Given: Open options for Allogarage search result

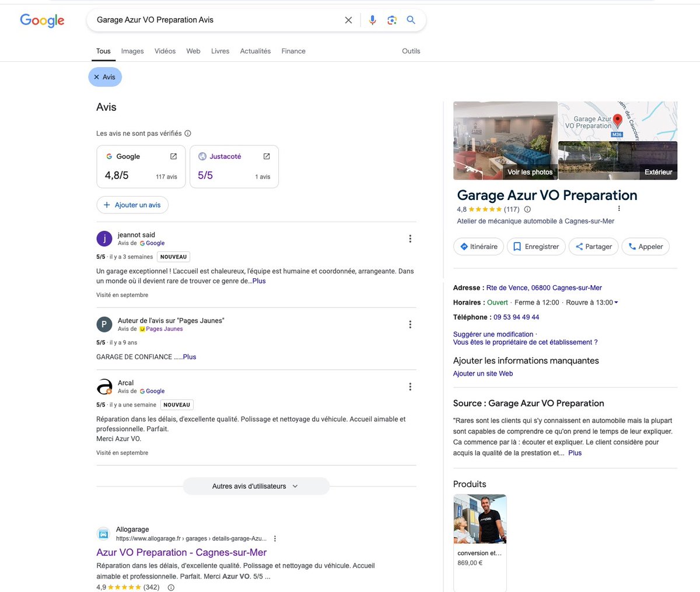Looking at the screenshot, I should 275,539.
